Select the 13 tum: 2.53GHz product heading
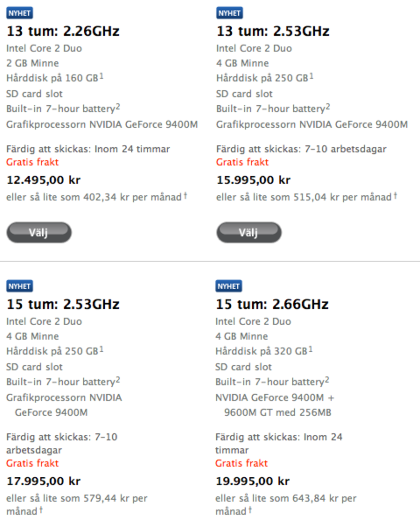Image resolution: width=420 pixels, height=520 pixels. (x=273, y=31)
